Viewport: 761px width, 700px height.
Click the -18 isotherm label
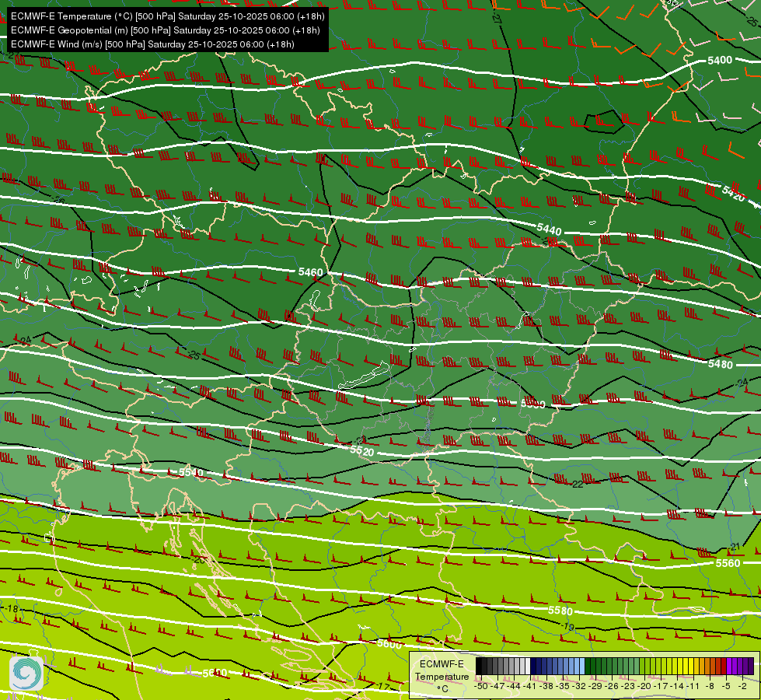click(x=11, y=609)
